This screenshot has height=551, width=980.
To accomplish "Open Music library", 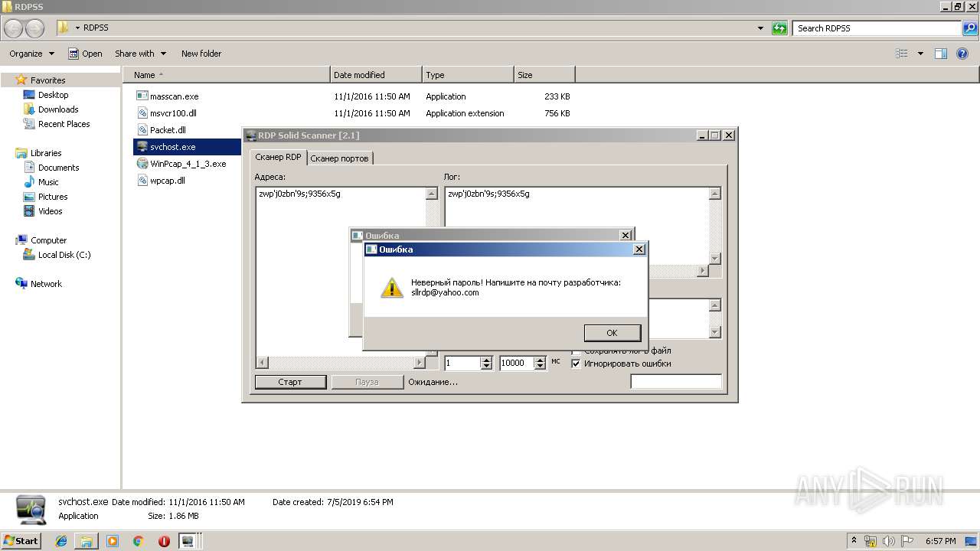I will [x=48, y=182].
